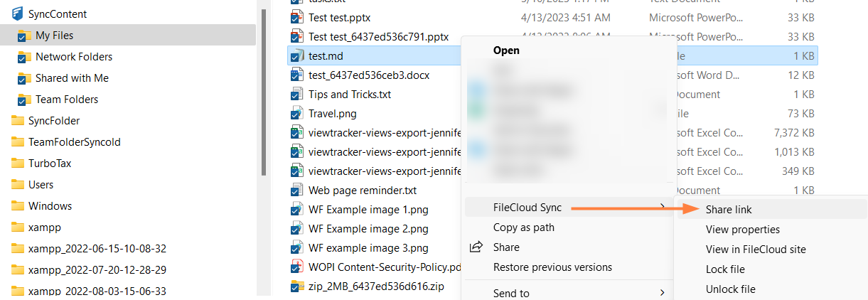Open the Network Folders tree item
The image size is (868, 300).
pyautogui.click(x=74, y=57)
